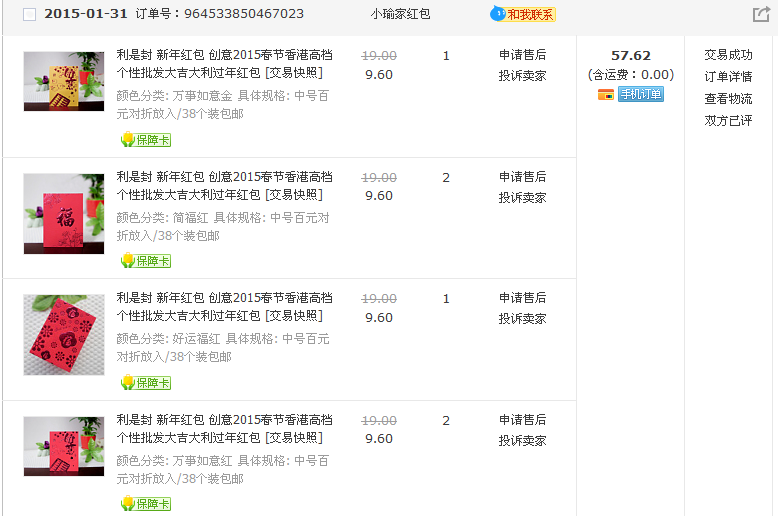778x516 pixels.
Task: Open the product title of the 好运福红 item
Action: 224,307
